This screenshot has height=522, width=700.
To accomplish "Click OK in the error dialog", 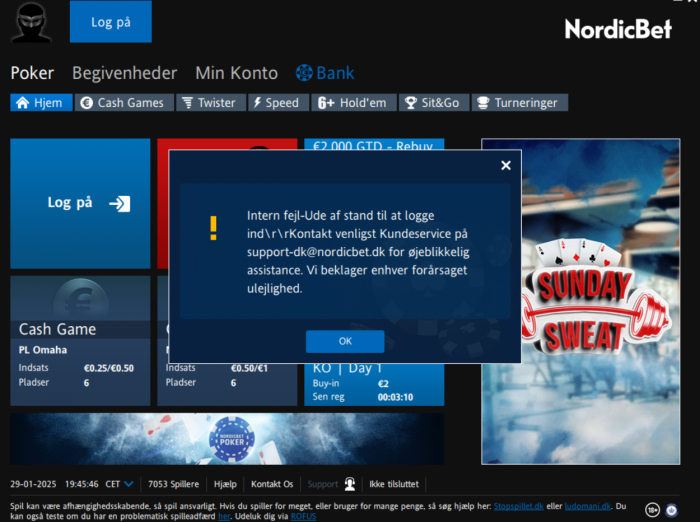I will tap(345, 341).
